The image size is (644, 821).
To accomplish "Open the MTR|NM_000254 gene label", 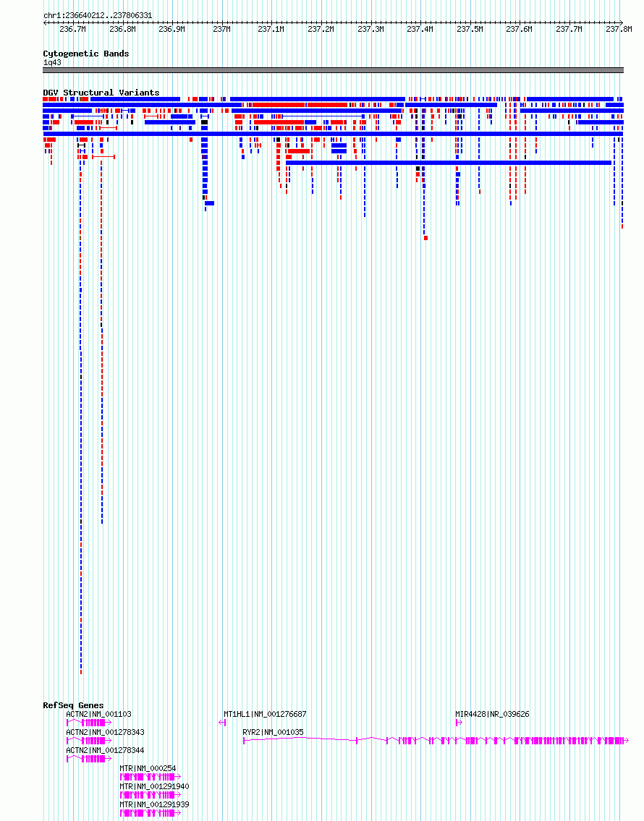I will pyautogui.click(x=148, y=769).
